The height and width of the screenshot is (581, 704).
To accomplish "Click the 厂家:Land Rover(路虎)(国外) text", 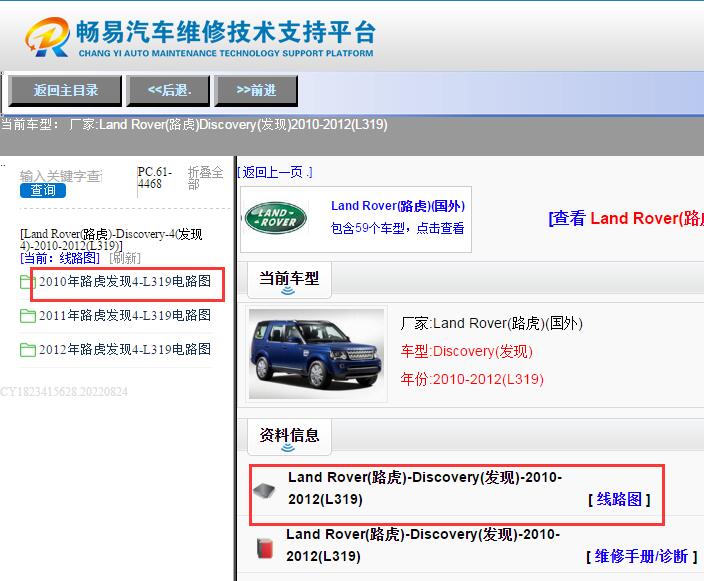I will [492, 323].
